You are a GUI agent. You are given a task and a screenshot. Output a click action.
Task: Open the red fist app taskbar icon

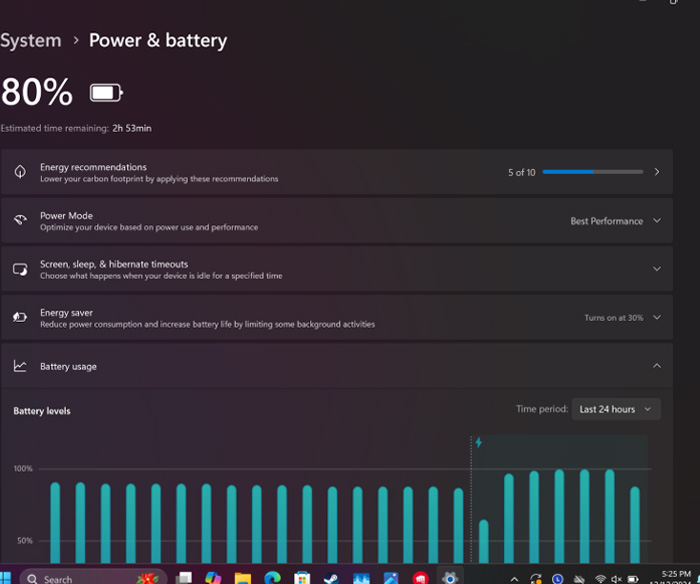click(421, 578)
